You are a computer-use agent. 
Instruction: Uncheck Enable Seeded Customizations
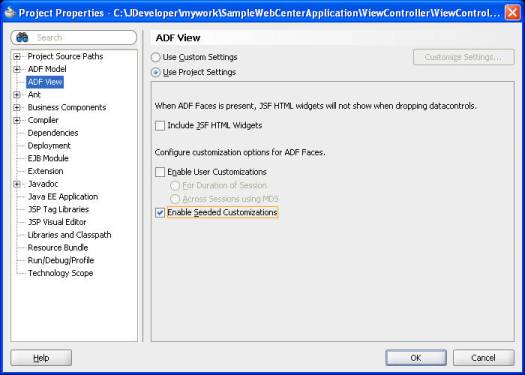pos(160,212)
